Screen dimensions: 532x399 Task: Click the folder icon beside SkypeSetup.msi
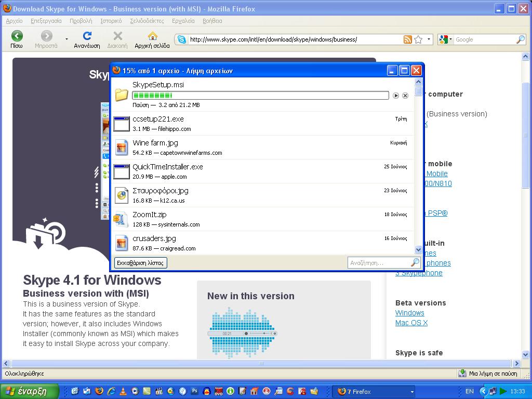pos(122,95)
